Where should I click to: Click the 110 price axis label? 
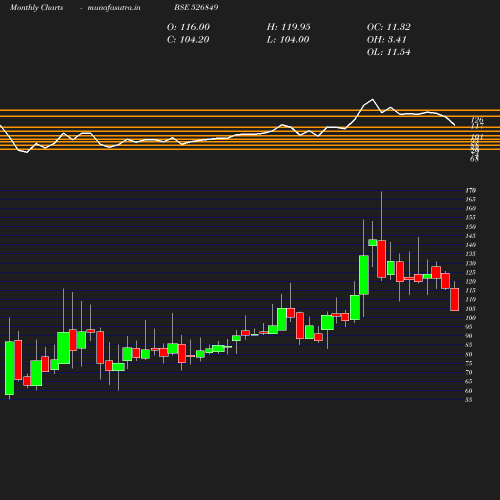(470, 299)
